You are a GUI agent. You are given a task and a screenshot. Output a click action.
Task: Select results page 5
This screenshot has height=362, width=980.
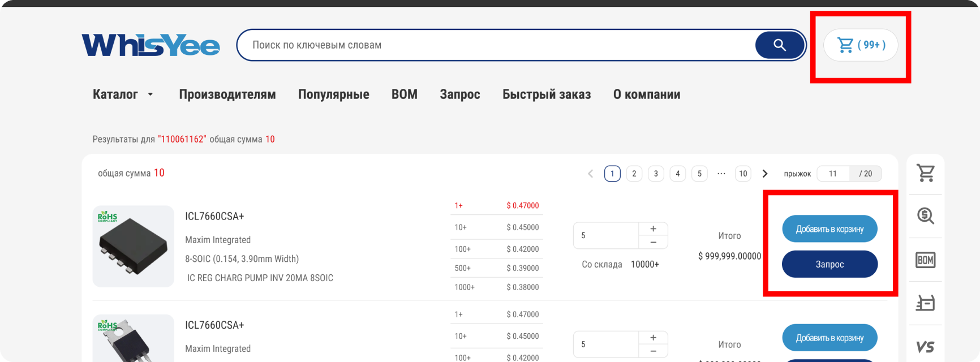[x=699, y=174]
